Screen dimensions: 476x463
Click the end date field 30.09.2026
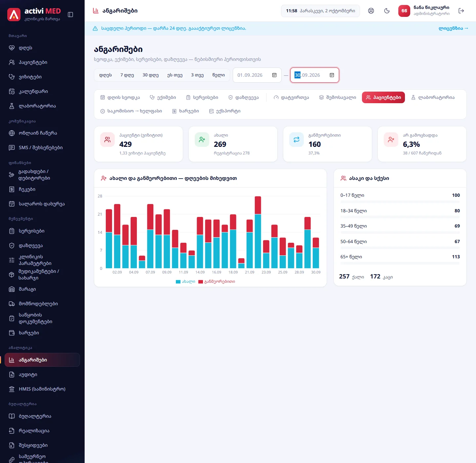(x=315, y=75)
